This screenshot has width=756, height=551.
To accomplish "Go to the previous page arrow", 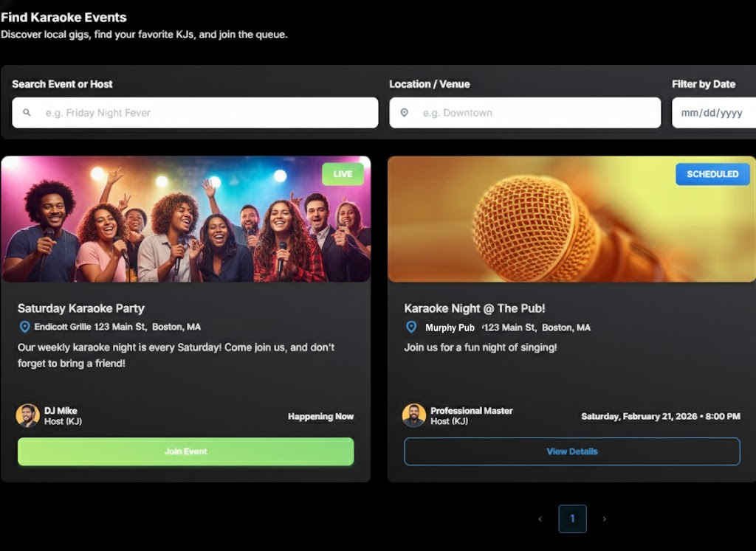I will click(540, 519).
